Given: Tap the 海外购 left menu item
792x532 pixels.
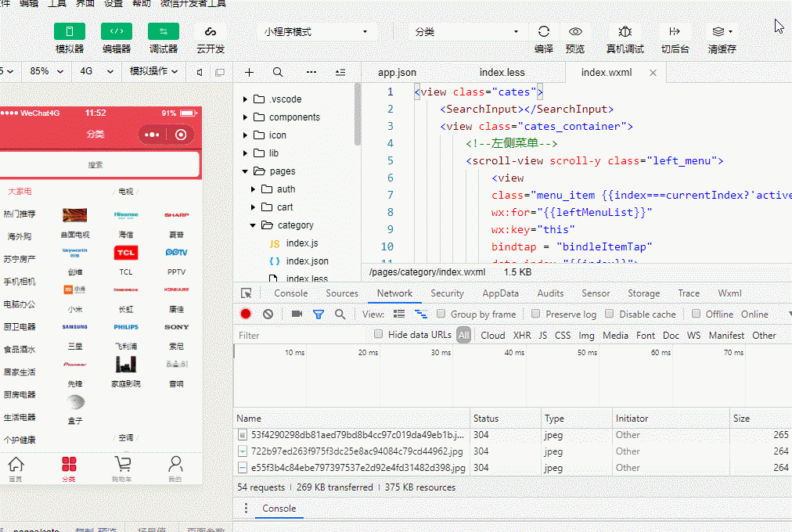Looking at the screenshot, I should [20, 236].
